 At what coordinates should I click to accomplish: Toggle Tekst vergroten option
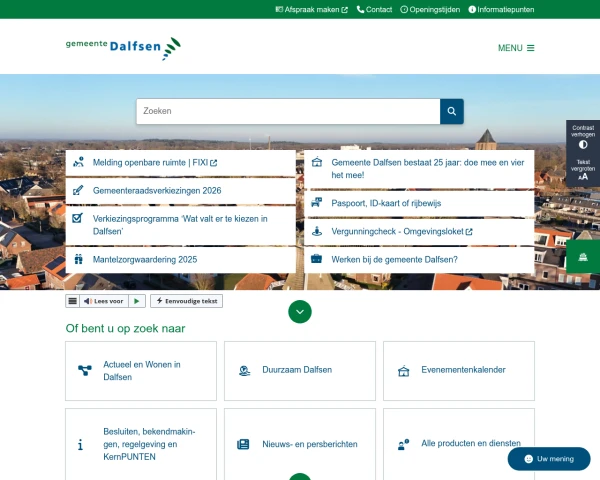click(x=583, y=170)
